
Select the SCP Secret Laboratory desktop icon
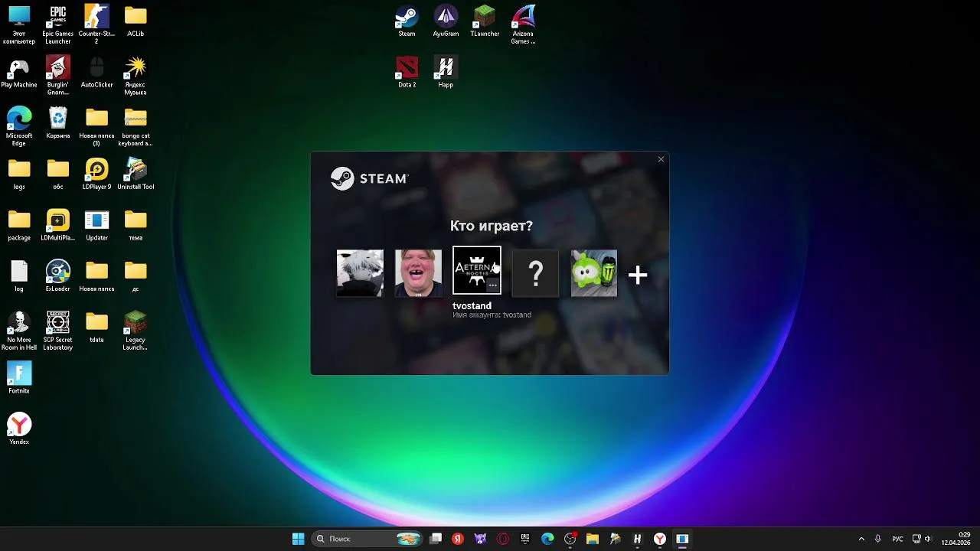point(57,331)
